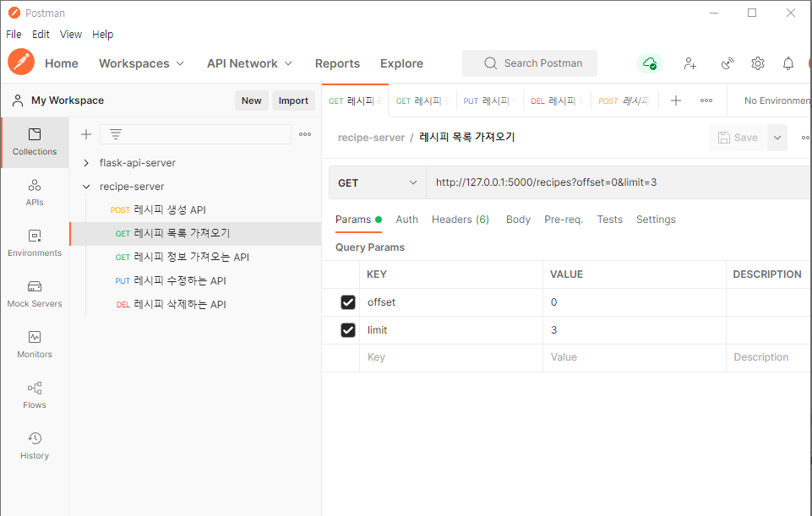Click the search magnifier icon
The width and height of the screenshot is (812, 516).
[490, 63]
